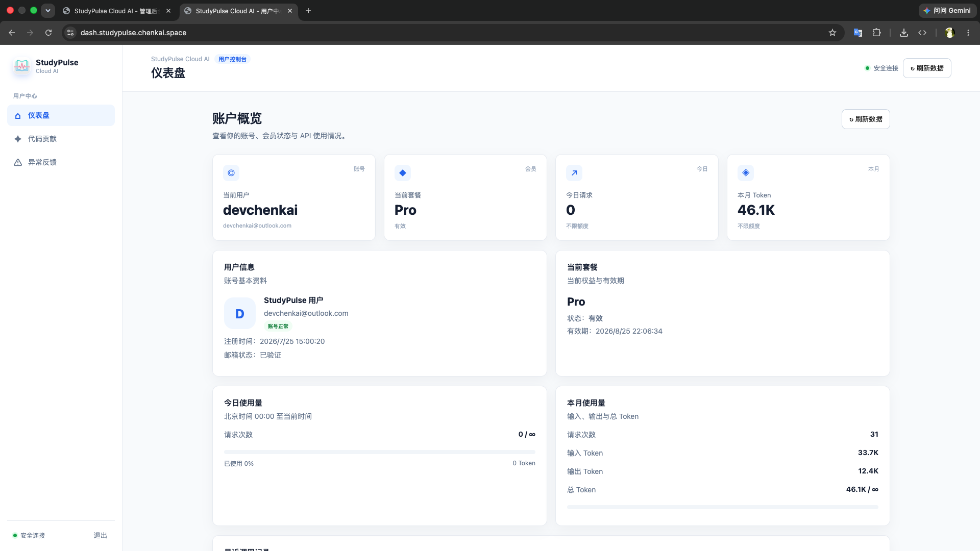Open the developer tools code icon
The image size is (980, 551).
point(922,33)
